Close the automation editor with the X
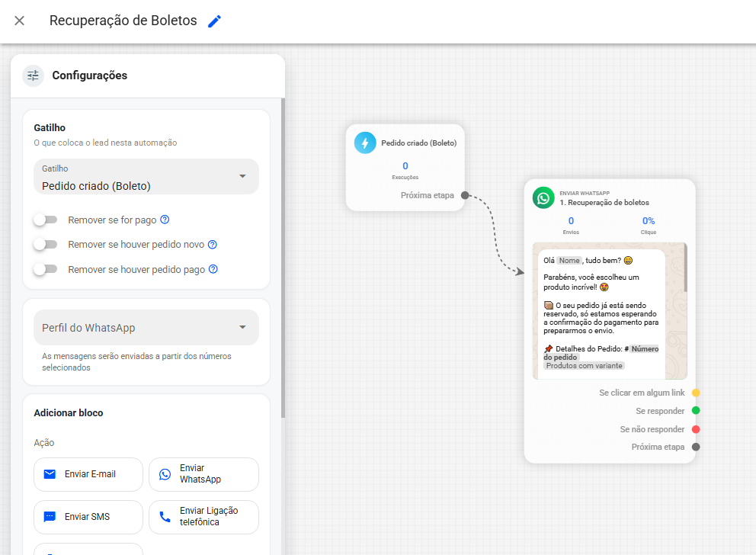 click(x=19, y=21)
